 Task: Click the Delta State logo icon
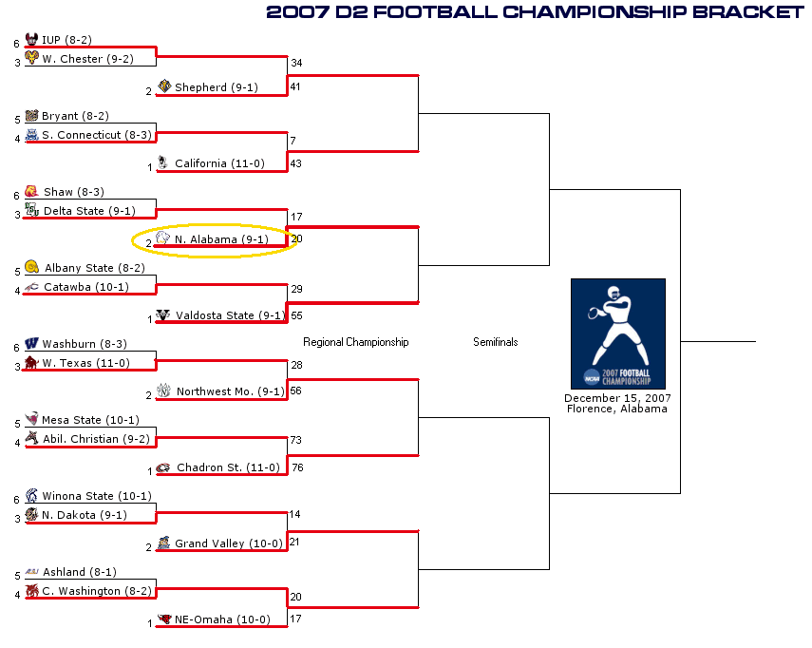(x=31, y=210)
